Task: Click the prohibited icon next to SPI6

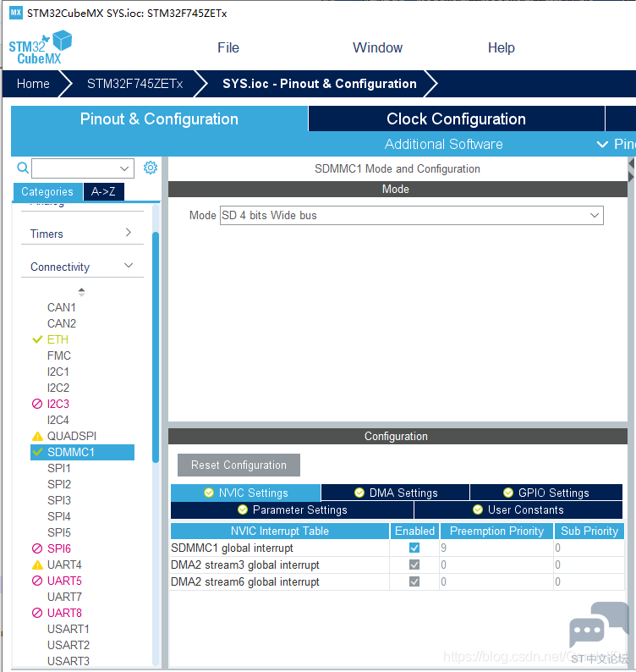Action: tap(37, 548)
